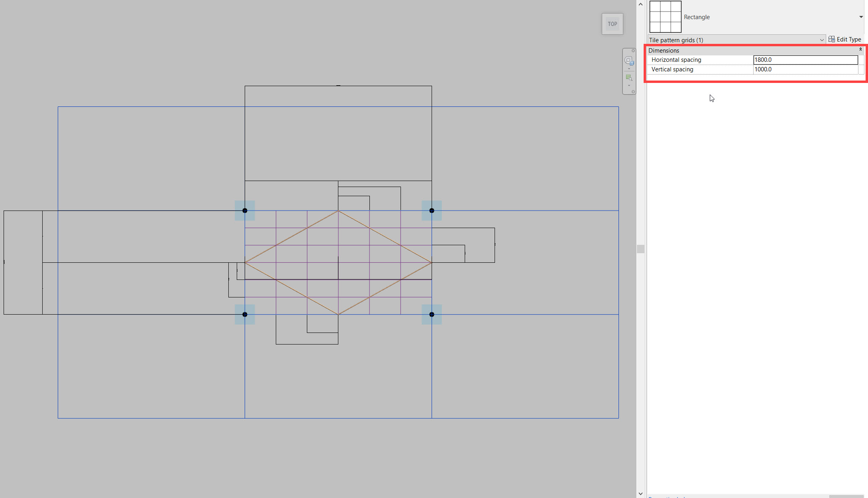Open the type selector dropdown for Rectangle
The width and height of the screenshot is (868, 498).
pyautogui.click(x=861, y=17)
